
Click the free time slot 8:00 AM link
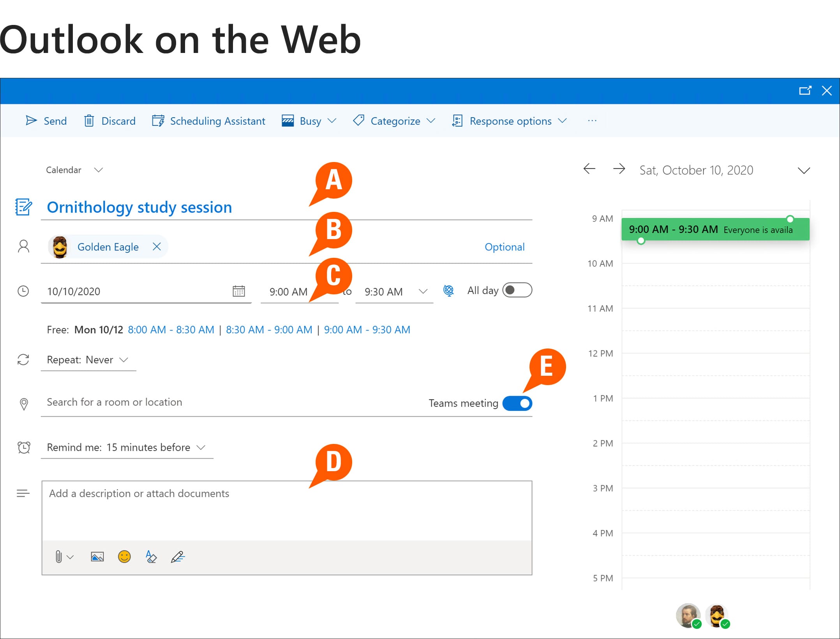pos(172,329)
